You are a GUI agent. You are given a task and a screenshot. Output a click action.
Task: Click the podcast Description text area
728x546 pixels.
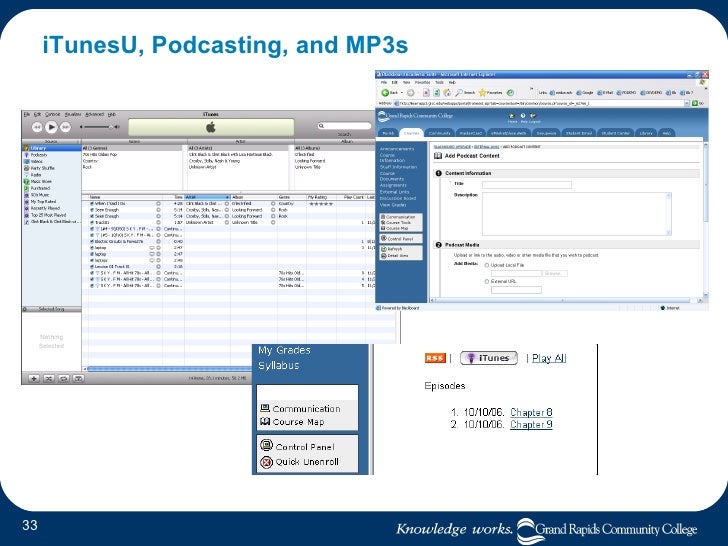click(x=577, y=214)
